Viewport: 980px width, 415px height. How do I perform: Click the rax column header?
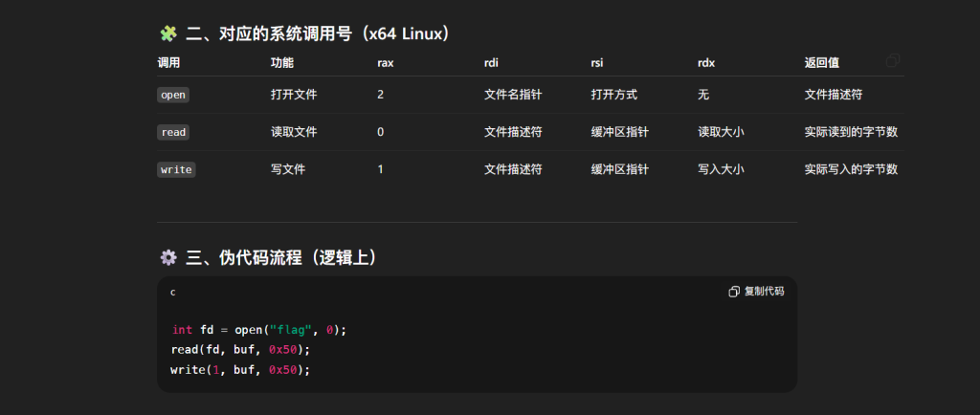(387, 63)
